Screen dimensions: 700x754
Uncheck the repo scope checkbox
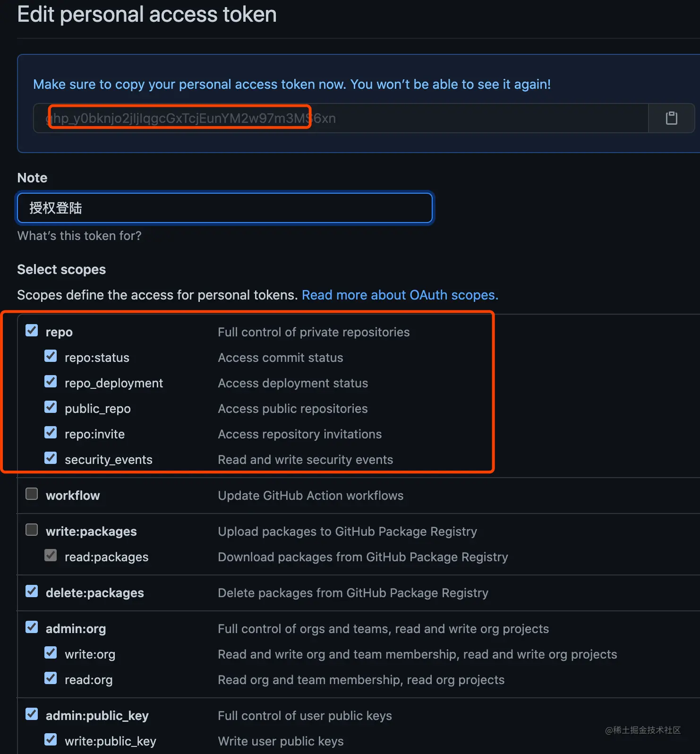[32, 330]
